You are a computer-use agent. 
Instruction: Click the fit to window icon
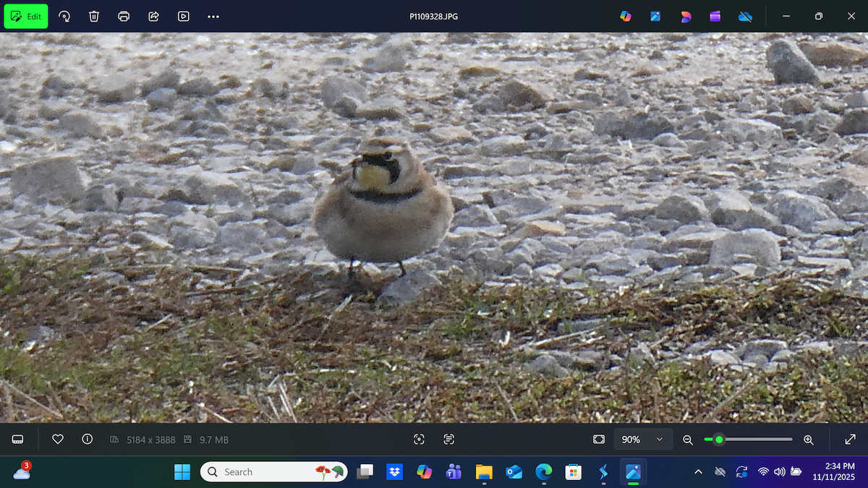click(599, 440)
